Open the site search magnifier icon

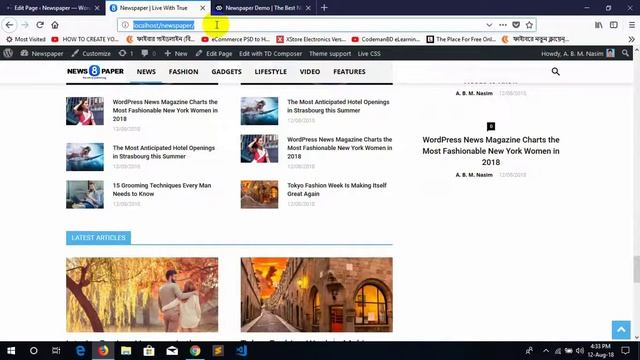[555, 71]
